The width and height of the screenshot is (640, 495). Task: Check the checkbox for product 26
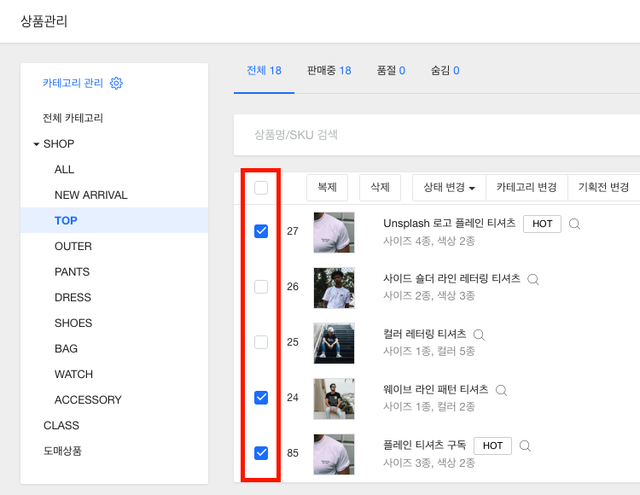click(x=261, y=286)
